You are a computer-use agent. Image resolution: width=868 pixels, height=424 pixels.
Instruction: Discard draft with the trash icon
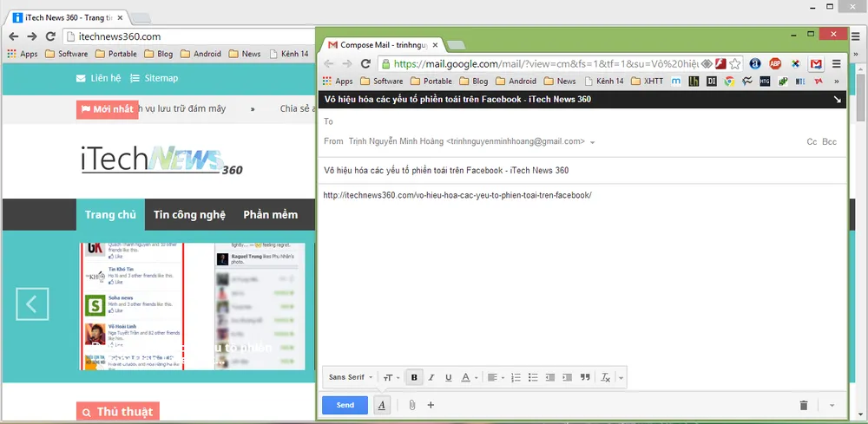(804, 405)
